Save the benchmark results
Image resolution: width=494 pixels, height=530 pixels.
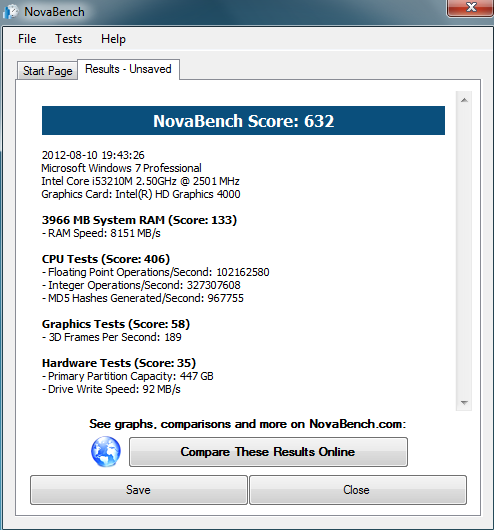coord(139,490)
